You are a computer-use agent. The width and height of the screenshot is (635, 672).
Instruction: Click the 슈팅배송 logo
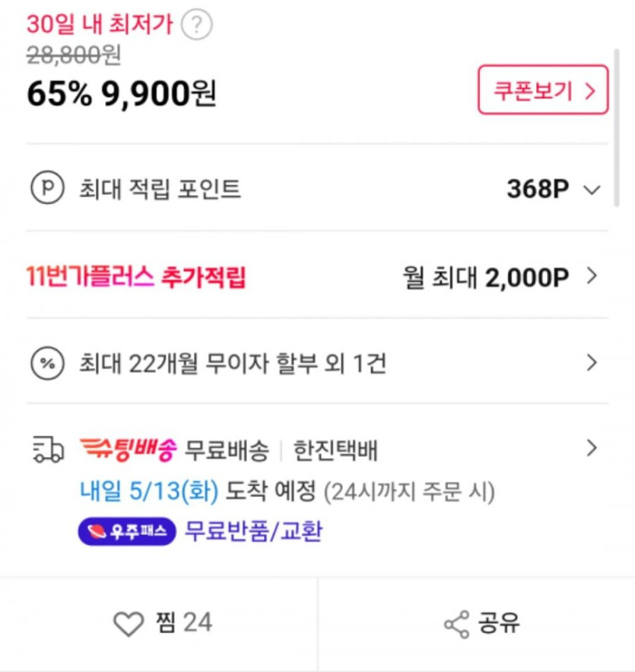(129, 450)
